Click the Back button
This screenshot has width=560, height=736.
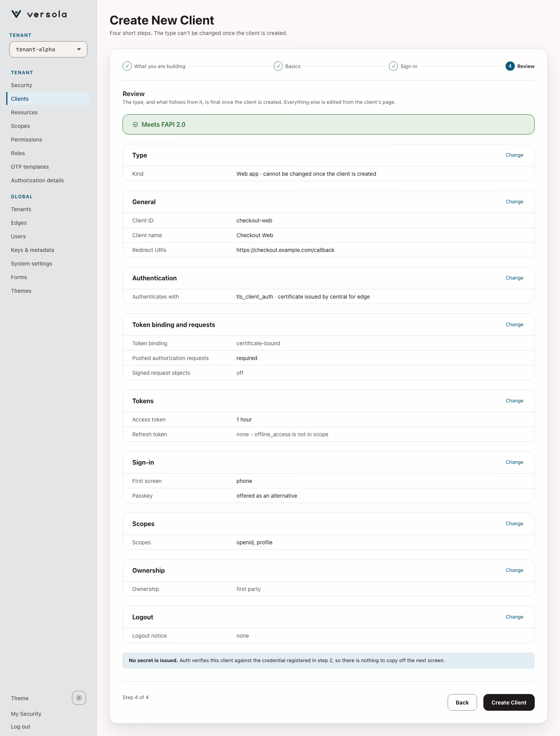(462, 702)
